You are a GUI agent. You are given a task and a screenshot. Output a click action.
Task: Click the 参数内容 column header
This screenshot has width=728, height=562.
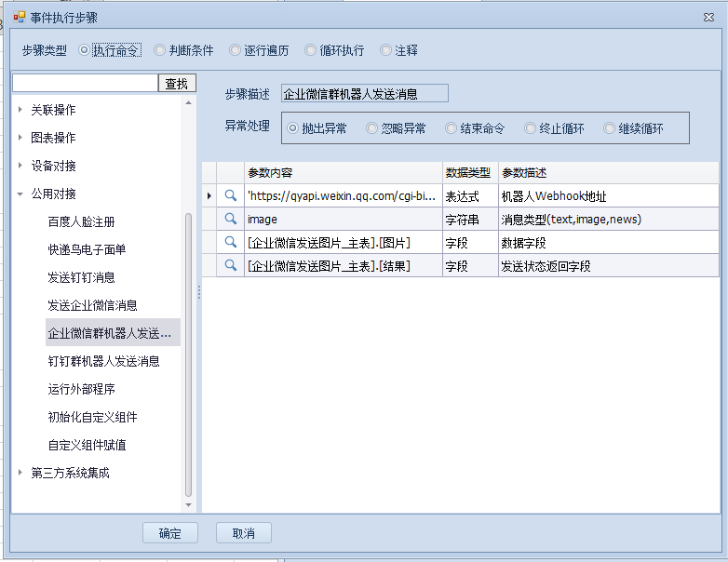(x=342, y=173)
